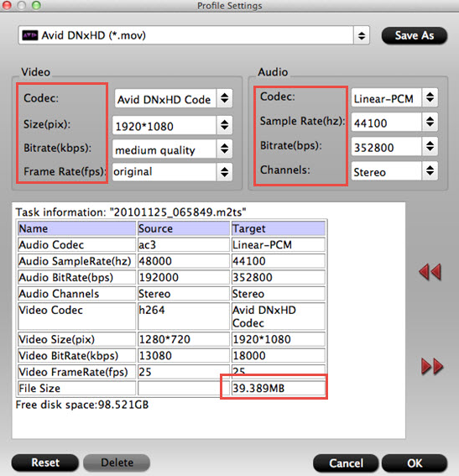
Task: Open the Avid DNxHD (*.mov) profile dropdown
Action: tap(361, 35)
